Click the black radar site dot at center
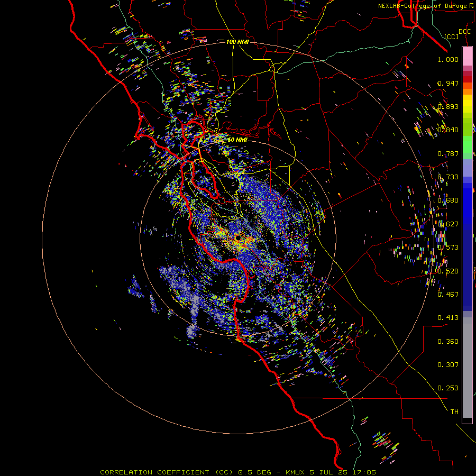Image resolution: width=476 pixels, height=476 pixels. [x=237, y=237]
